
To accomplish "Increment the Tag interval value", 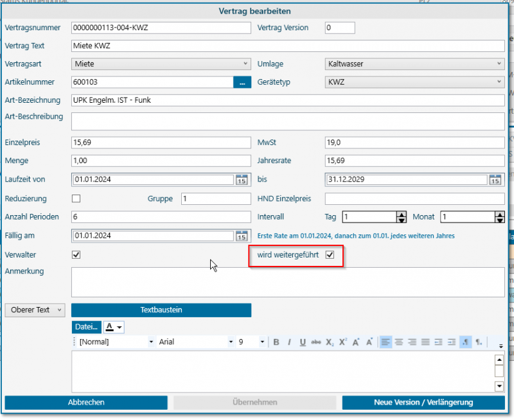I will point(401,214).
